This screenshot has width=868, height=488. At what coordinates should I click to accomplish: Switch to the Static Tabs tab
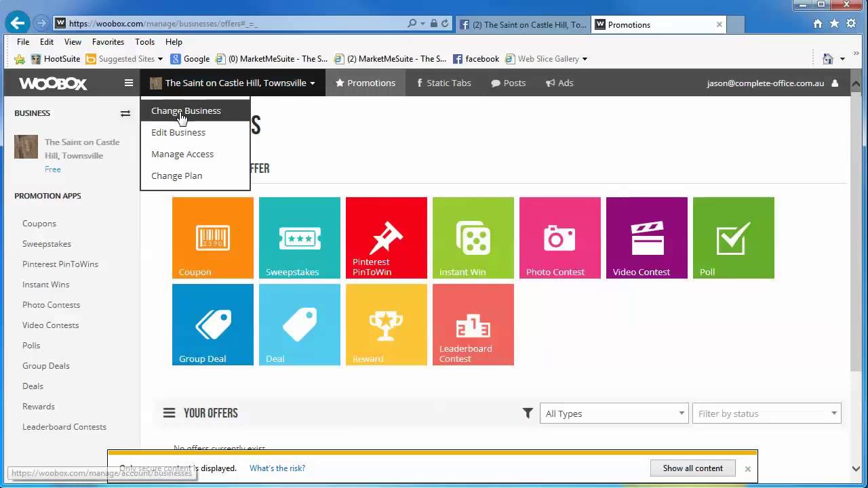443,83
